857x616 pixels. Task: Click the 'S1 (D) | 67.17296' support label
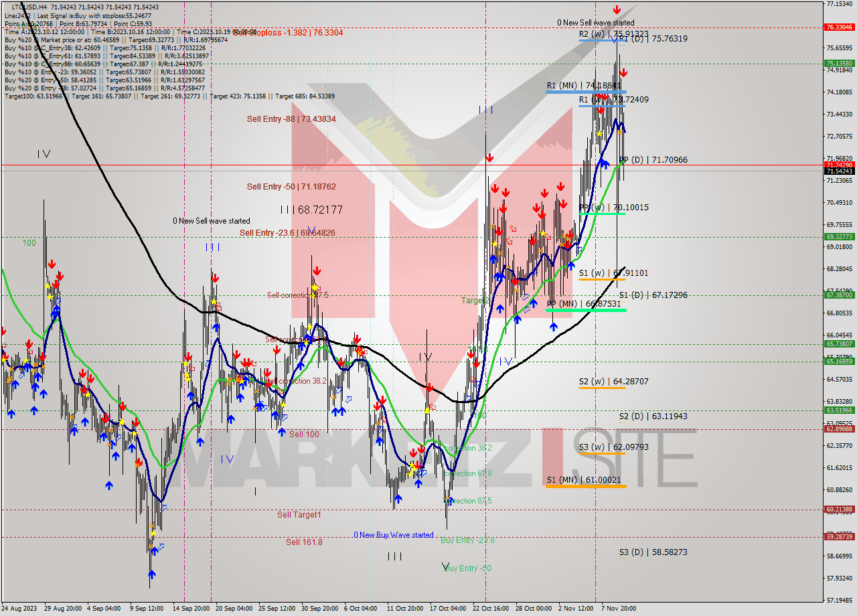point(653,295)
